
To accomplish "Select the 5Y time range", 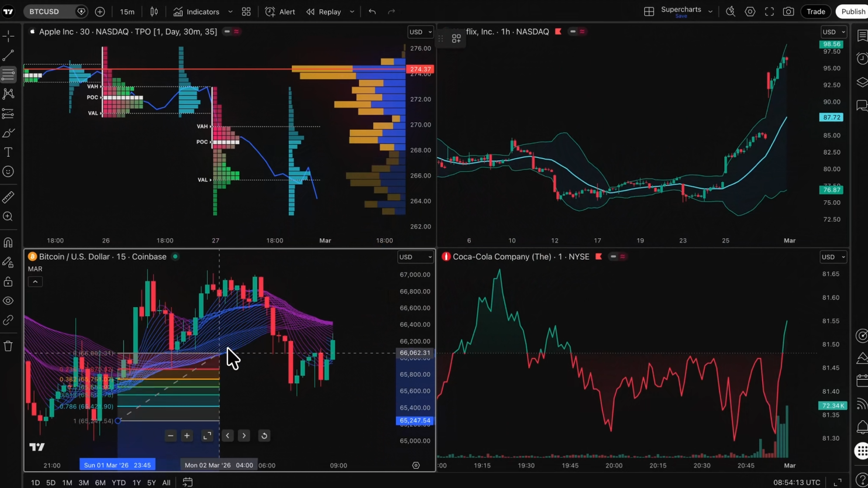I will click(x=151, y=483).
